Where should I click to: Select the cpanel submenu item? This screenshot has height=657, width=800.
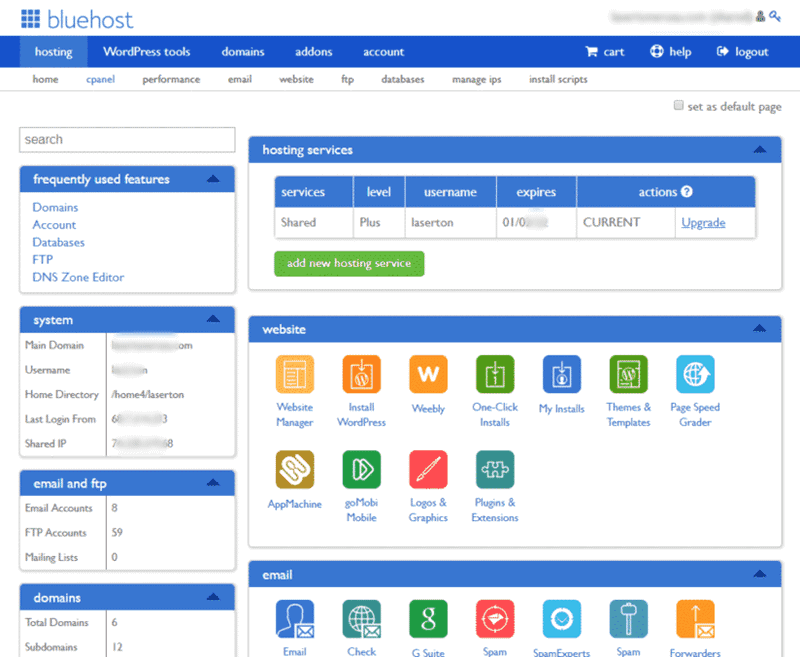pyautogui.click(x=101, y=80)
